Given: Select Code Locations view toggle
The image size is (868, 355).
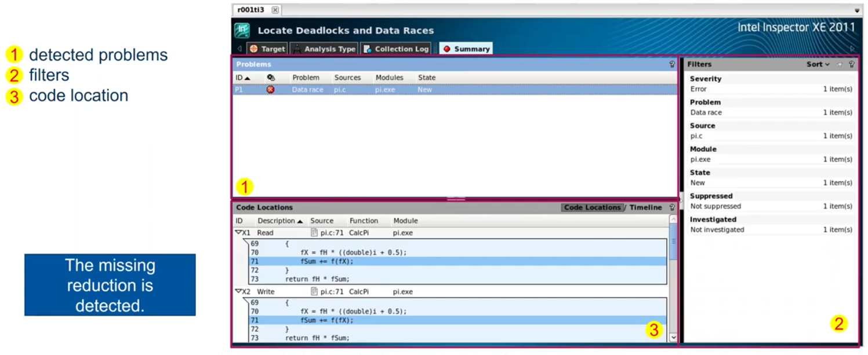Looking at the screenshot, I should [x=592, y=207].
